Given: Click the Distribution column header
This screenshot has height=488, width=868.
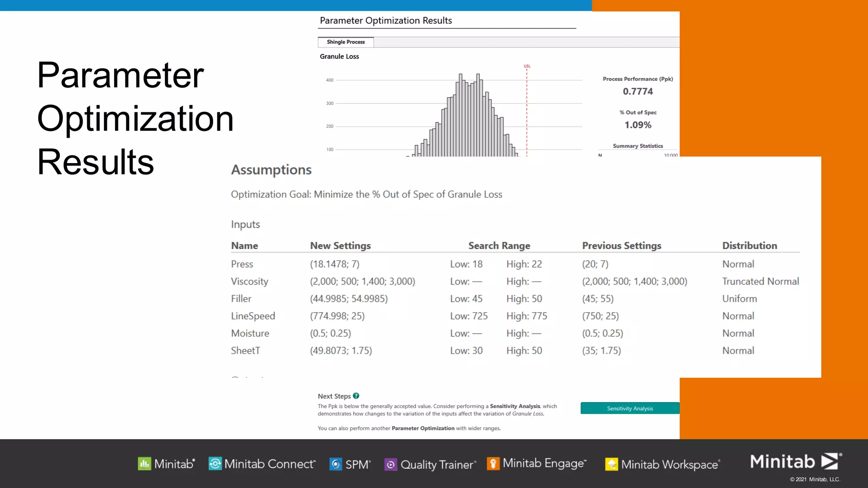Looking at the screenshot, I should pyautogui.click(x=750, y=246).
